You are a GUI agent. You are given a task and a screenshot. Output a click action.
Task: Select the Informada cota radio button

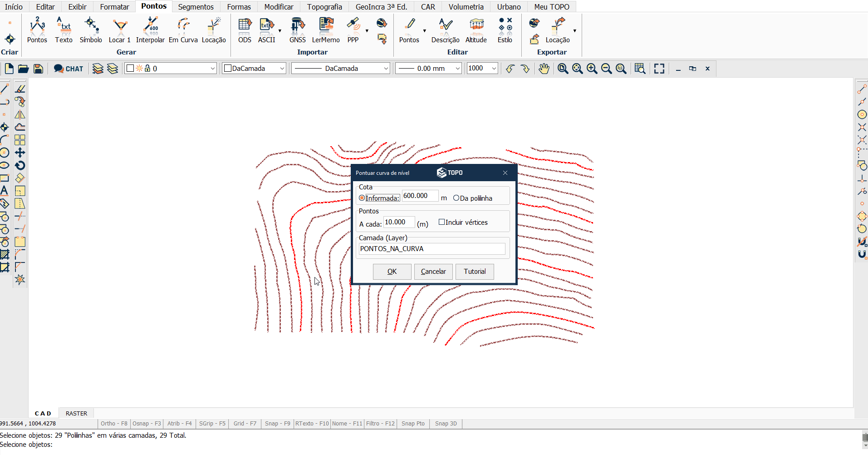coord(362,198)
